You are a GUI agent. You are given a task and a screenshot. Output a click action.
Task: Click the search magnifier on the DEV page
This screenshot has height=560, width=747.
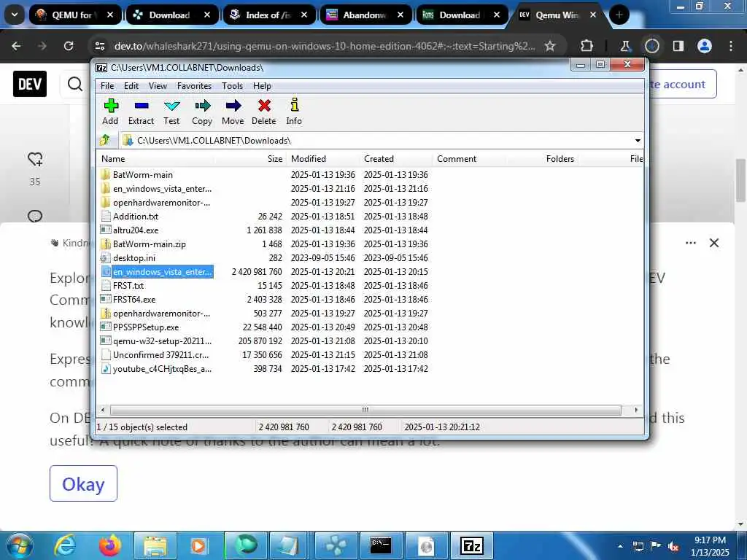(75, 84)
